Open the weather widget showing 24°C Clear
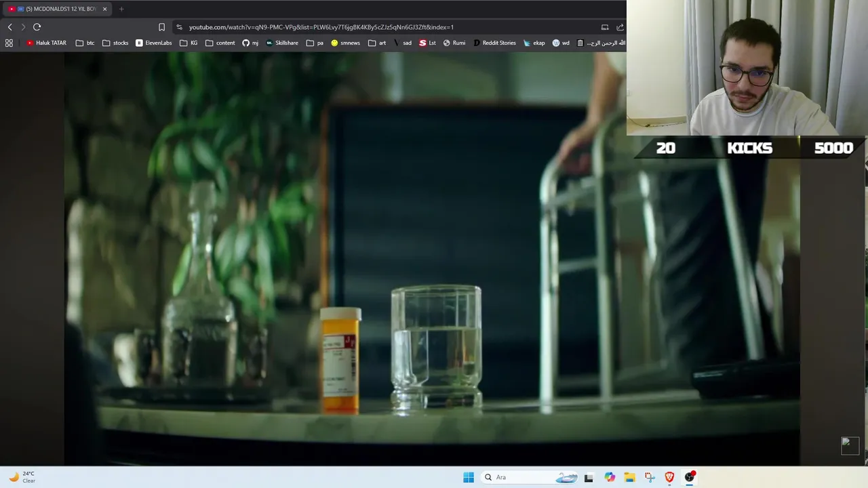Screen dimensions: 868x488 pos(22,477)
